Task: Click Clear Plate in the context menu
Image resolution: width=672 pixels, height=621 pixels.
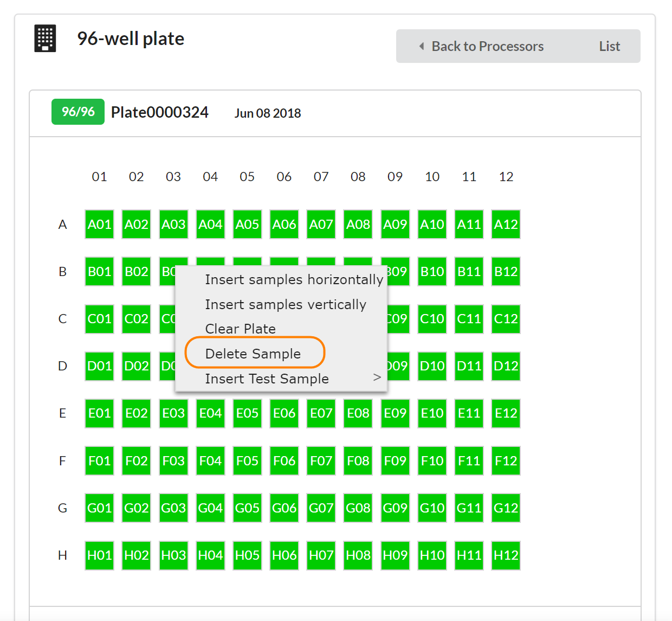Action: [x=240, y=329]
